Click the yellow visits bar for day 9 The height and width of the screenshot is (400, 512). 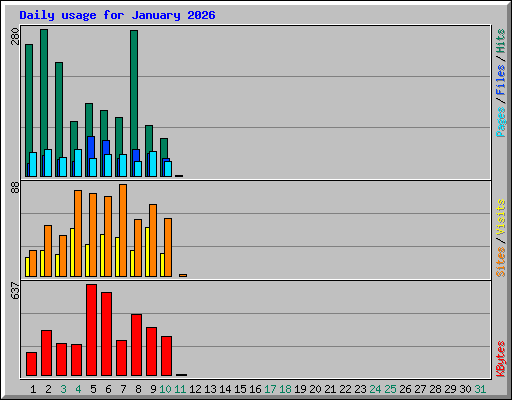coord(147,252)
